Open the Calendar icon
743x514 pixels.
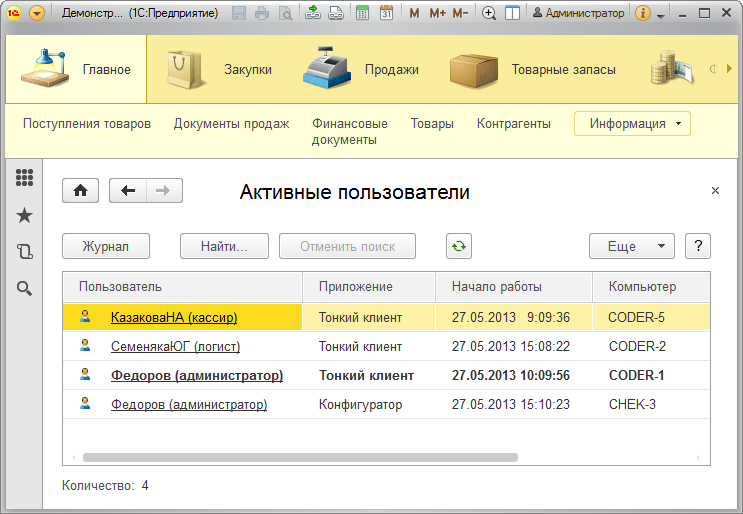point(387,13)
